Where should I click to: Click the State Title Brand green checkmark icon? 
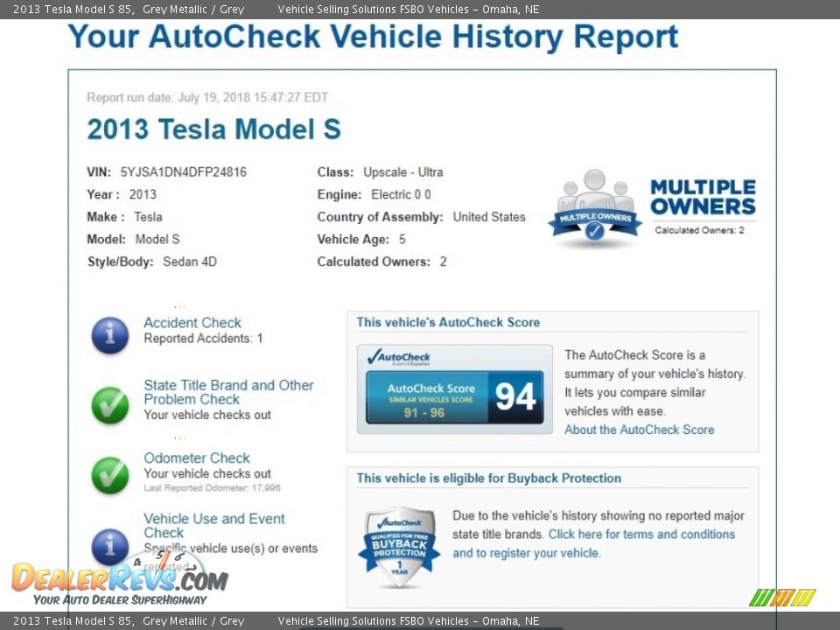click(x=110, y=405)
